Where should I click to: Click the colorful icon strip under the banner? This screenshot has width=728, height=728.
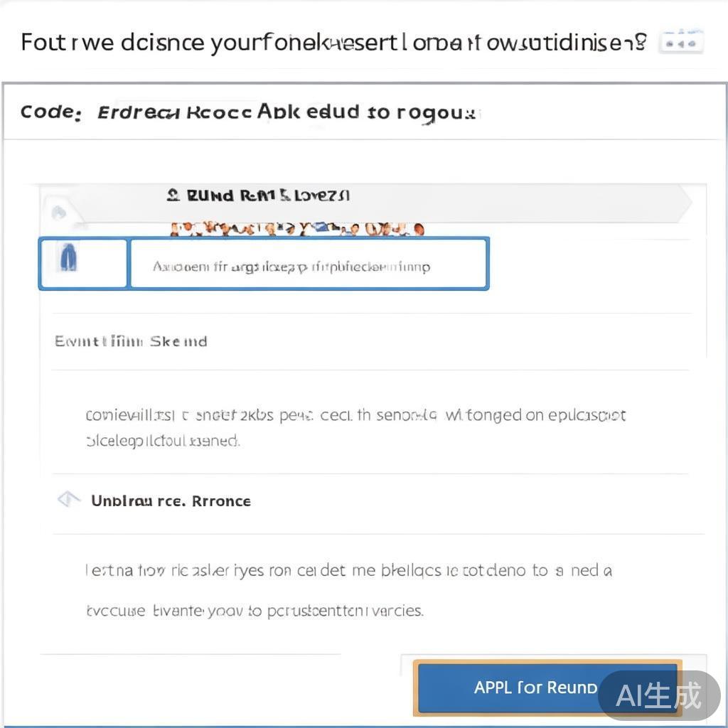pyautogui.click(x=297, y=229)
